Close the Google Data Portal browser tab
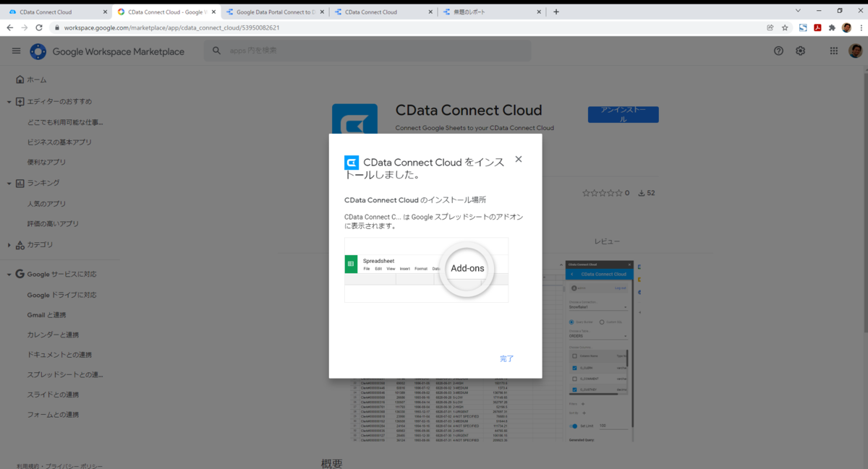The height and width of the screenshot is (469, 868). coord(321,12)
